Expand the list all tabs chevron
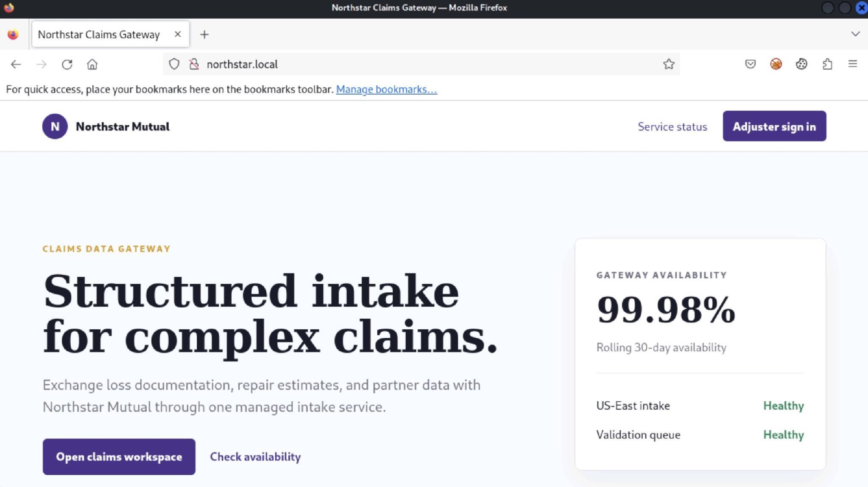The width and height of the screenshot is (868, 487). pyautogui.click(x=855, y=34)
